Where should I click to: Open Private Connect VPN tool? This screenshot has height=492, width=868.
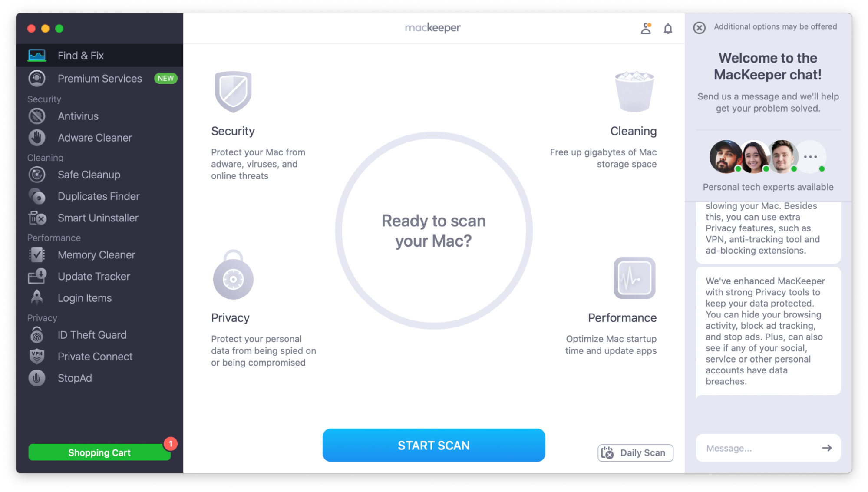(x=99, y=357)
